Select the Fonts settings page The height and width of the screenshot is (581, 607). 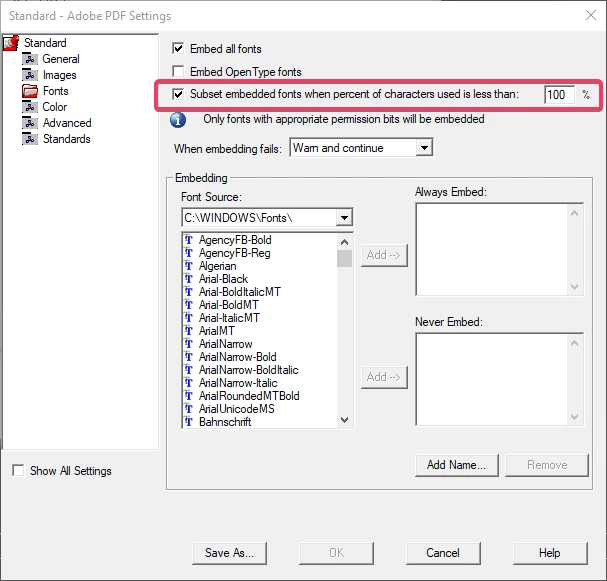click(56, 91)
